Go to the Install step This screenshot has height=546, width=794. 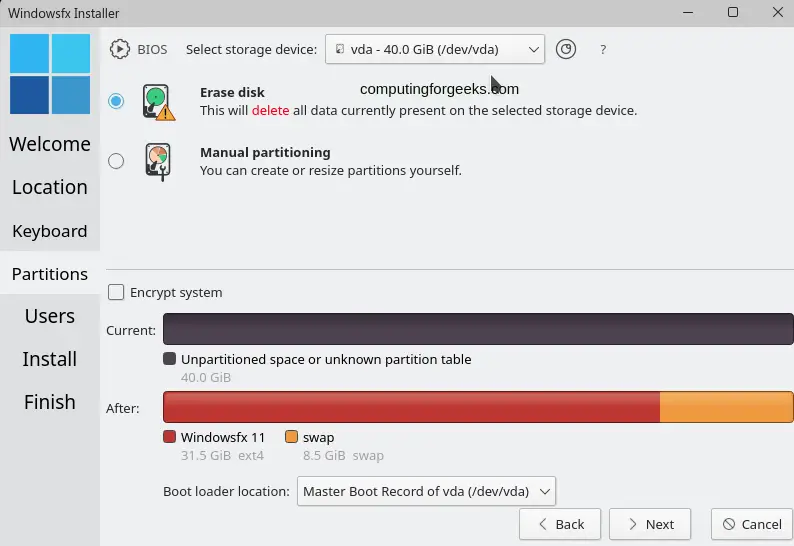[x=50, y=359]
